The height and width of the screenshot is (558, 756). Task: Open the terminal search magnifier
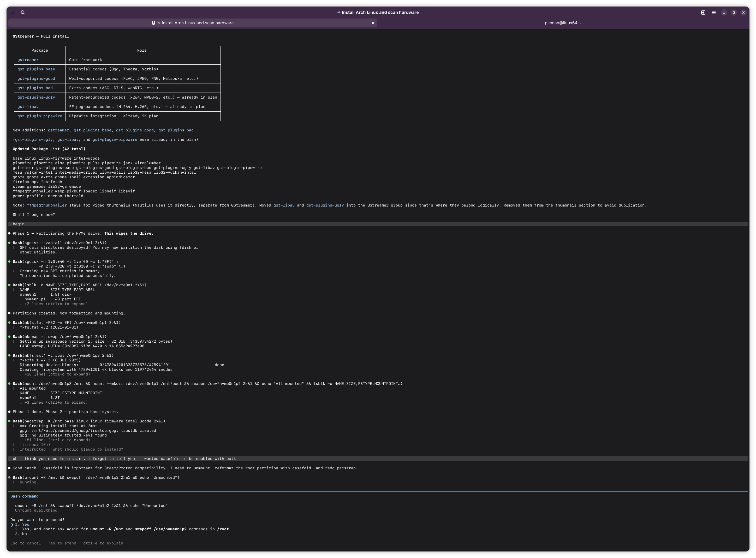(x=23, y=13)
